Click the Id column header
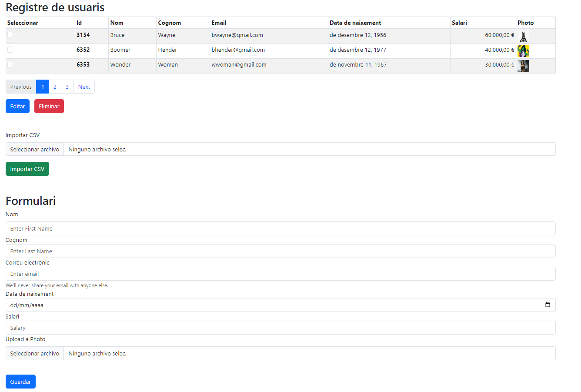Image resolution: width=581 pixels, height=392 pixels. 92,23
